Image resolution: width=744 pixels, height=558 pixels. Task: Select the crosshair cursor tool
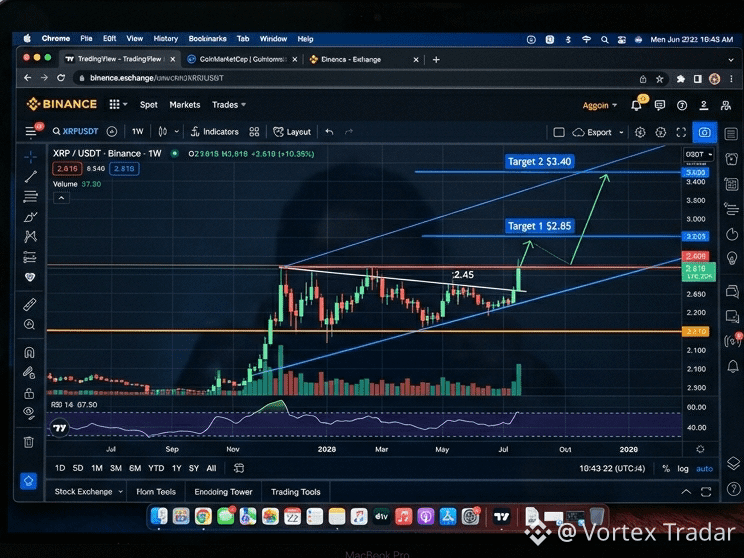(x=30, y=157)
